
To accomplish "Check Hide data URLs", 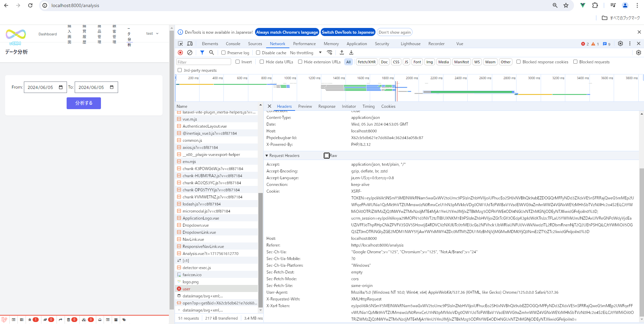I will tap(262, 62).
